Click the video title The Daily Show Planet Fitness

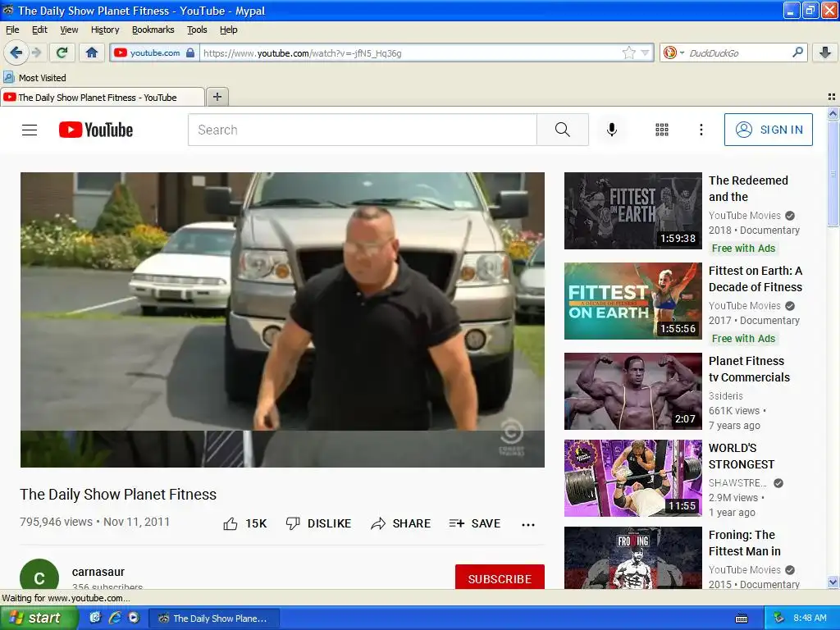coord(118,495)
